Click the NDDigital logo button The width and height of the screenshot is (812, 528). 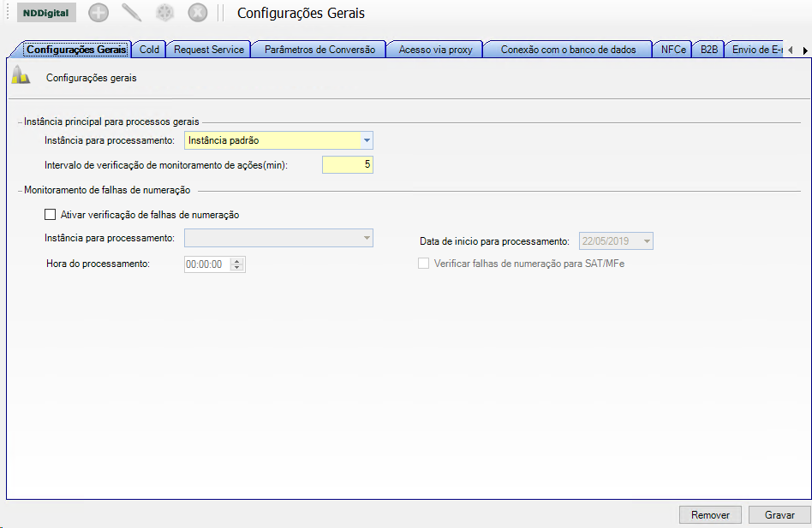coord(46,13)
